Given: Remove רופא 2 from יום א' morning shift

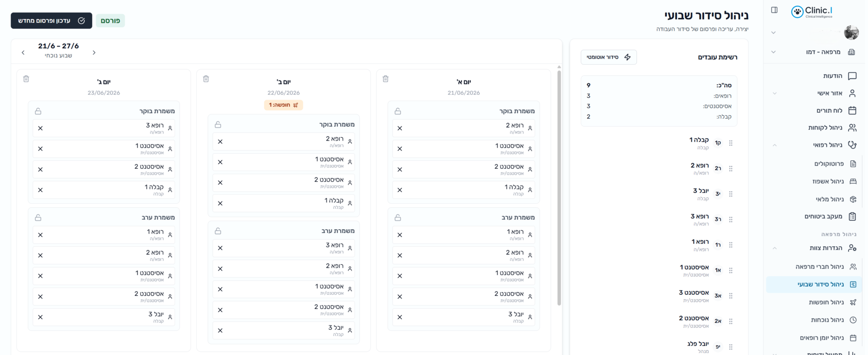Looking at the screenshot, I should [x=400, y=128].
